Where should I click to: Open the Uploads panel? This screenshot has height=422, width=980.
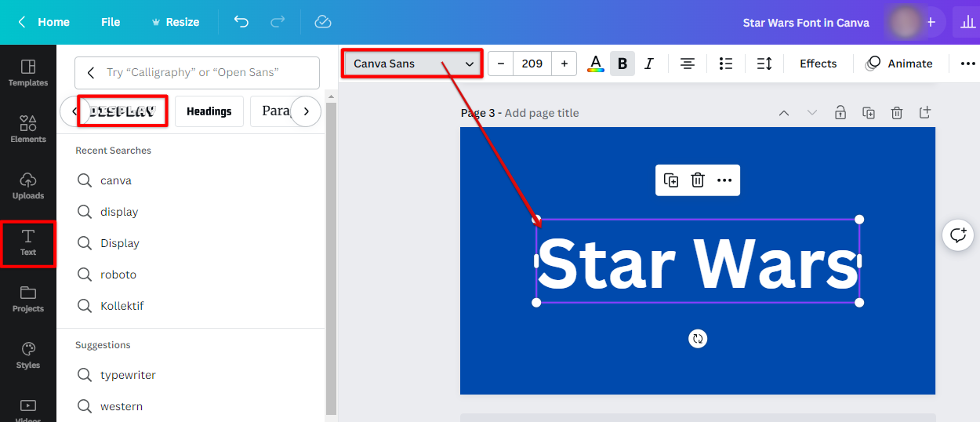point(28,186)
